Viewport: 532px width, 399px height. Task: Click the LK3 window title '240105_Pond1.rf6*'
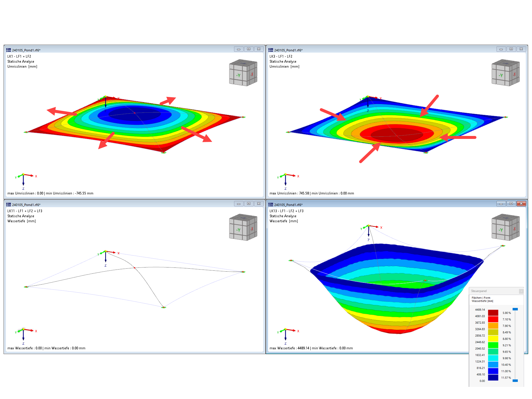pos(288,50)
